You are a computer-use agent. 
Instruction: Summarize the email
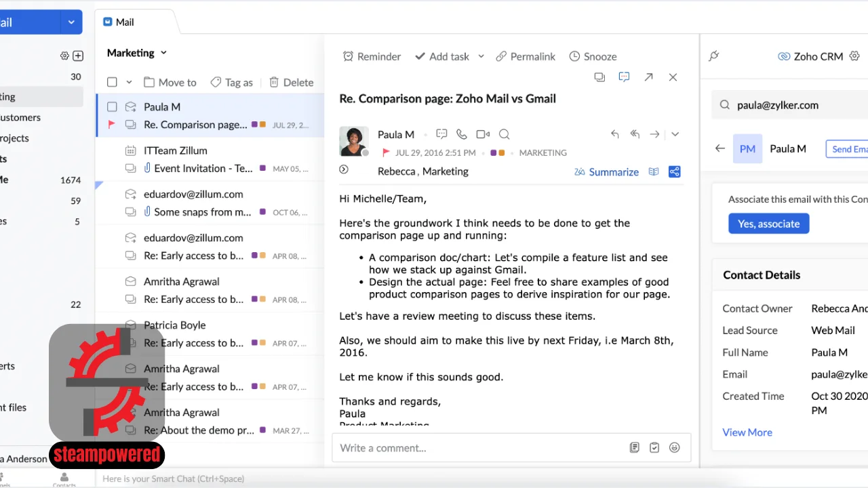[x=606, y=171]
